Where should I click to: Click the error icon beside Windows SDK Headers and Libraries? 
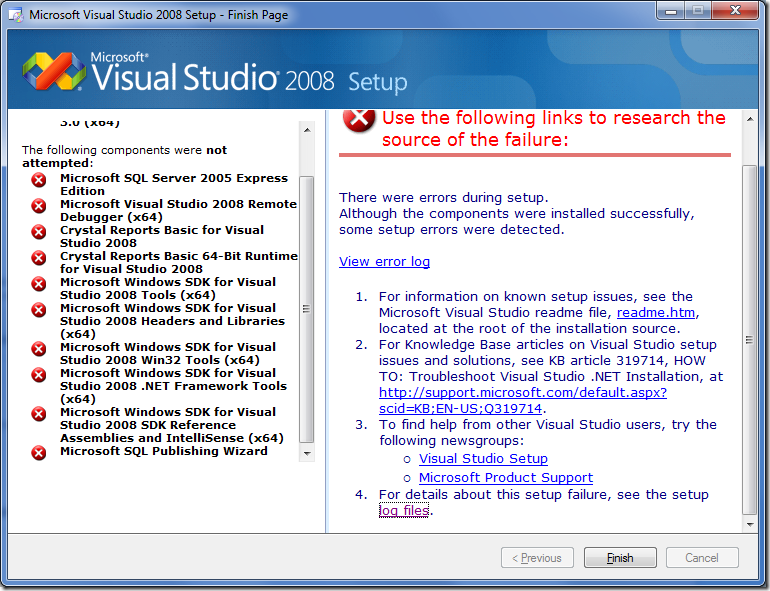pos(39,310)
